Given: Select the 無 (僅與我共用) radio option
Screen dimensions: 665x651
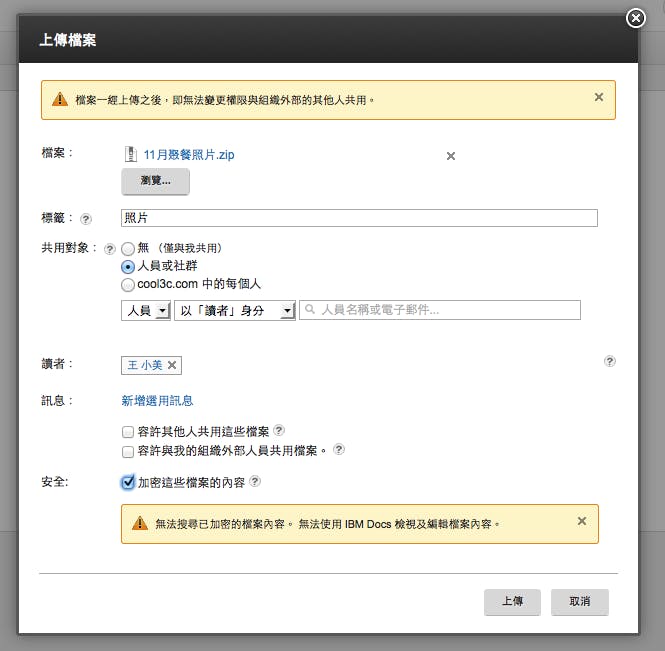Looking at the screenshot, I should 128,248.
